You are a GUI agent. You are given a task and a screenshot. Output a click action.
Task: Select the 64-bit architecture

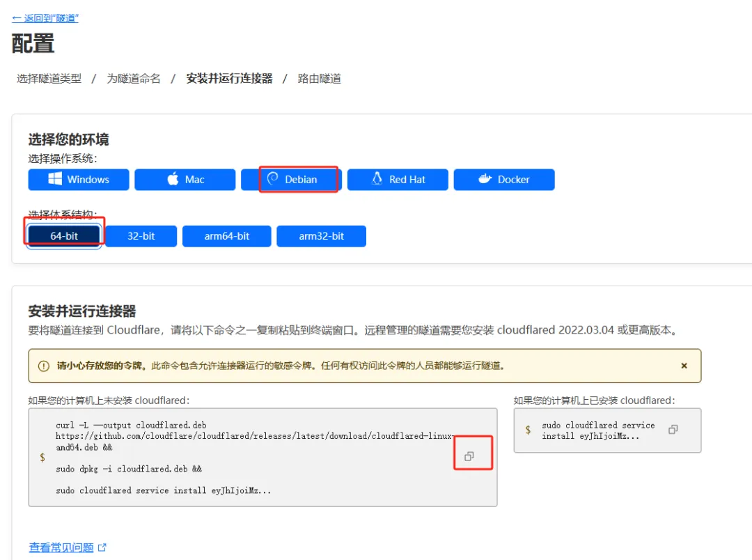[63, 235]
